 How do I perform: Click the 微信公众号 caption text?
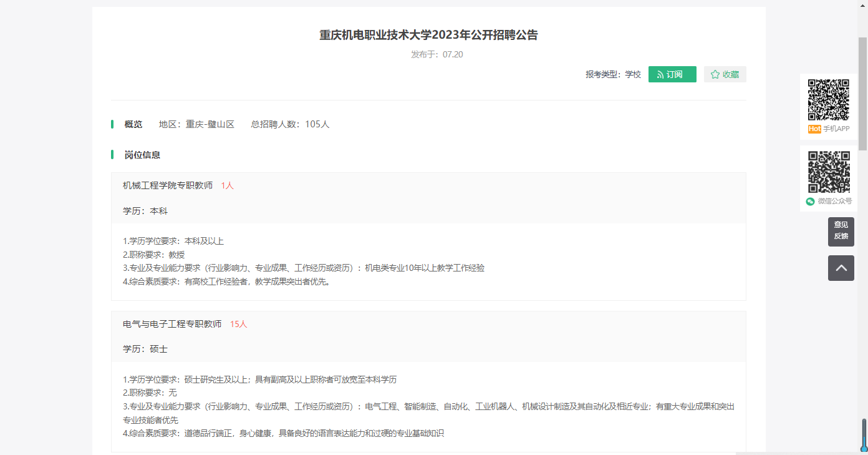[x=834, y=201]
